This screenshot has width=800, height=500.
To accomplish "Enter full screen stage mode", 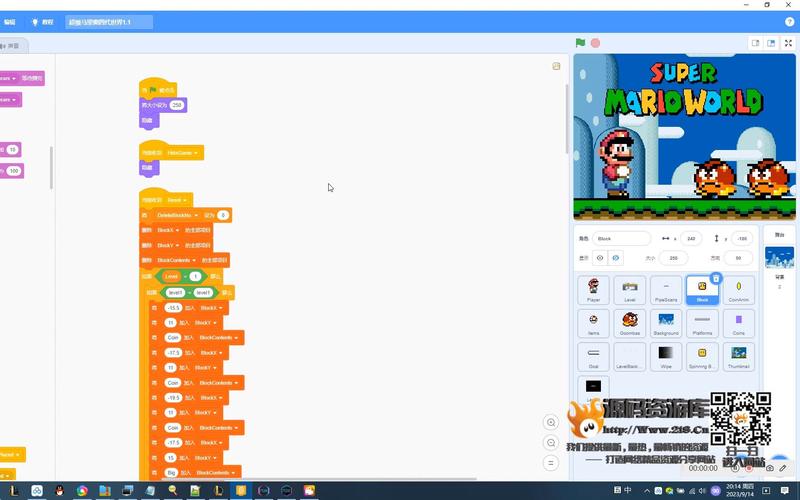I will pos(788,43).
